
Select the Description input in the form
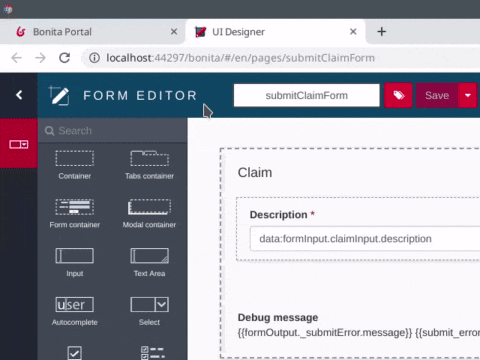[x=365, y=239]
